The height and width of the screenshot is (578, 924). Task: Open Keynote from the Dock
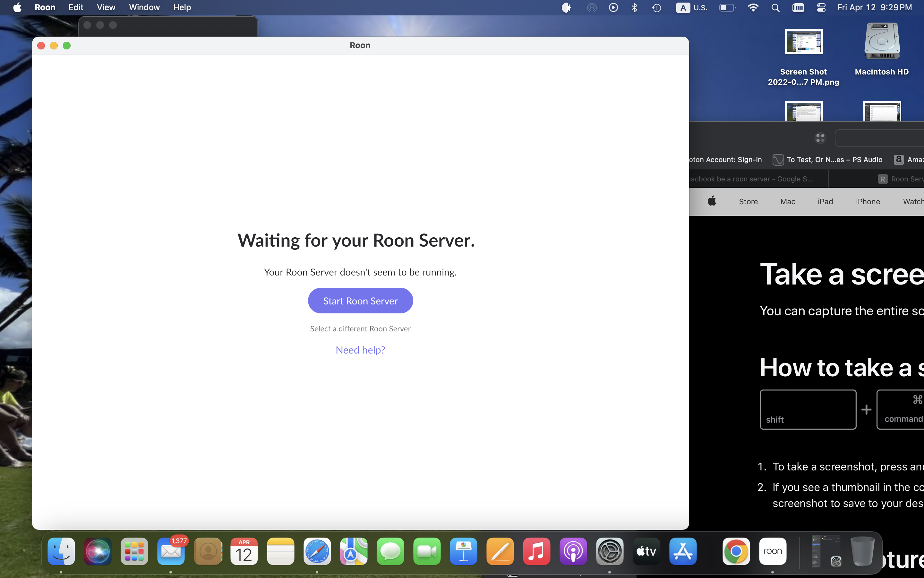tap(464, 551)
